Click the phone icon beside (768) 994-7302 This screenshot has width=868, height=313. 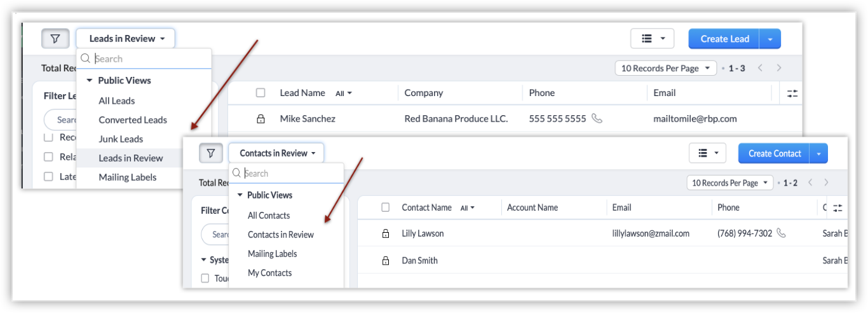coord(781,233)
